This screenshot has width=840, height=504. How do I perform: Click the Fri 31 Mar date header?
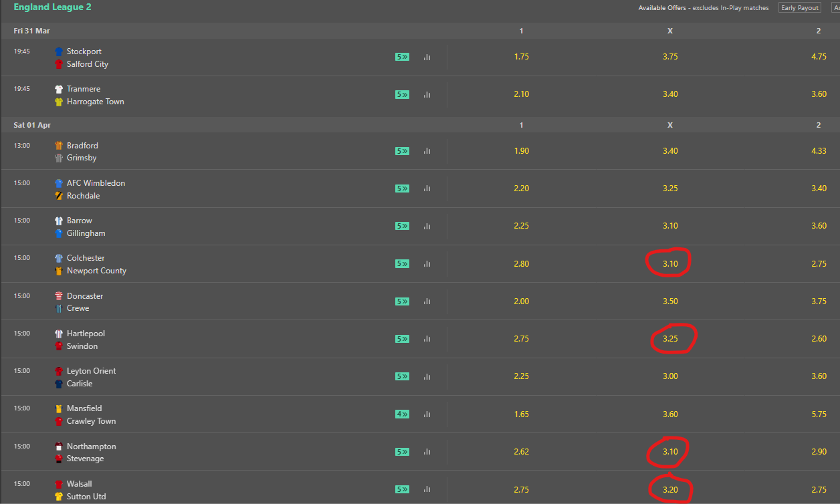pyautogui.click(x=31, y=31)
